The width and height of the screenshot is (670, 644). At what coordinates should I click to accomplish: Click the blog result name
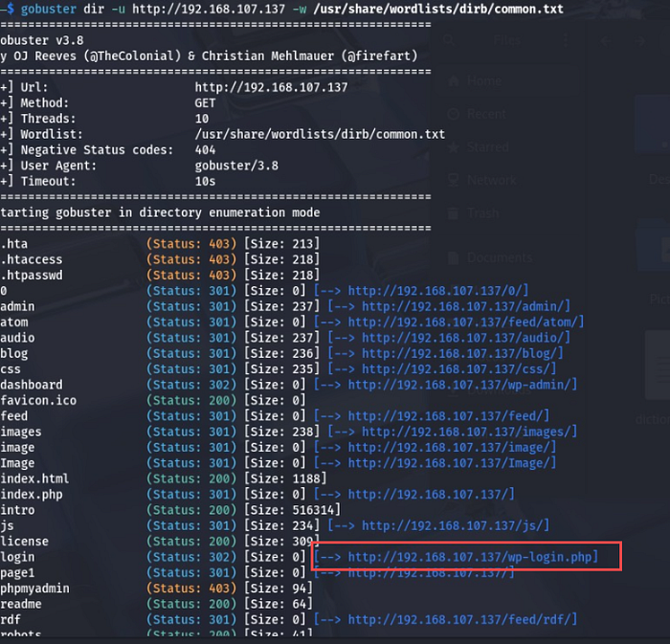pyautogui.click(x=14, y=354)
